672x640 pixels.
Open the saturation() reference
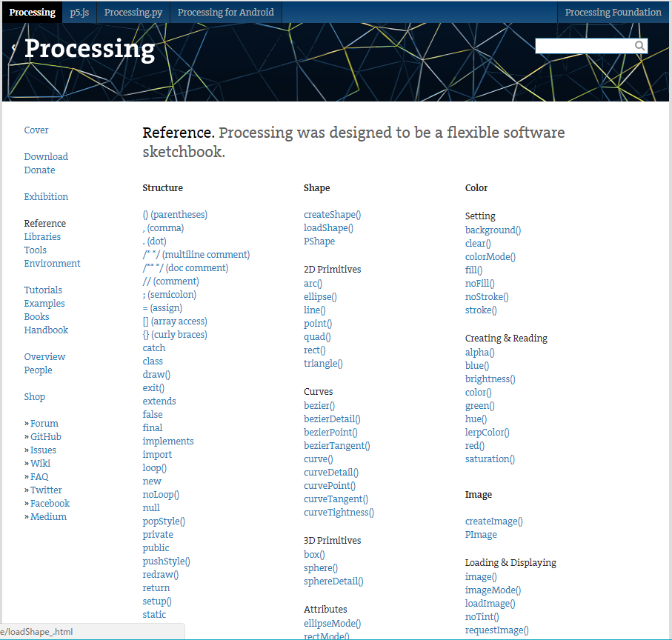click(490, 459)
